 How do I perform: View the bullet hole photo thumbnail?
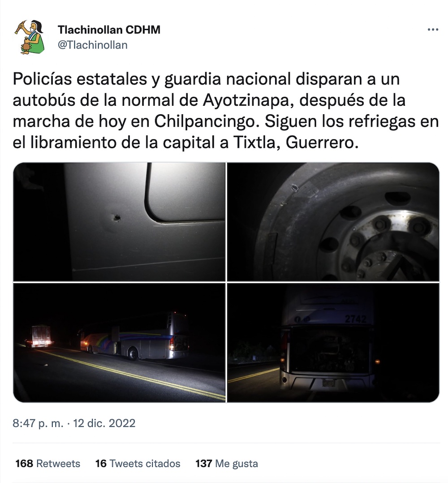tap(120, 222)
